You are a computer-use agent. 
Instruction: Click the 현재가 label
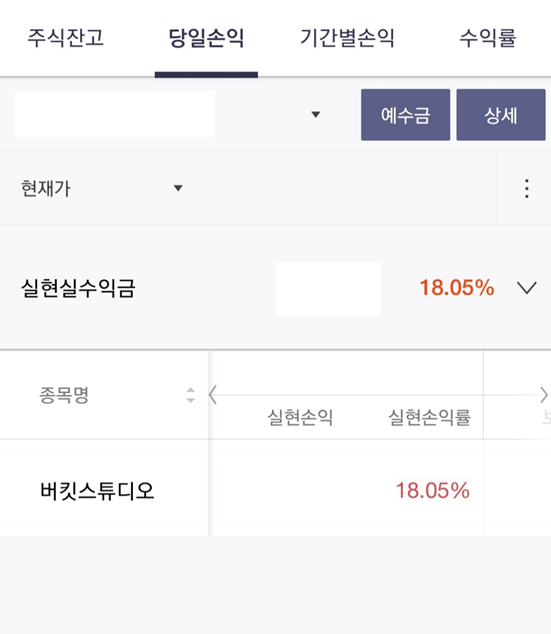coord(46,188)
